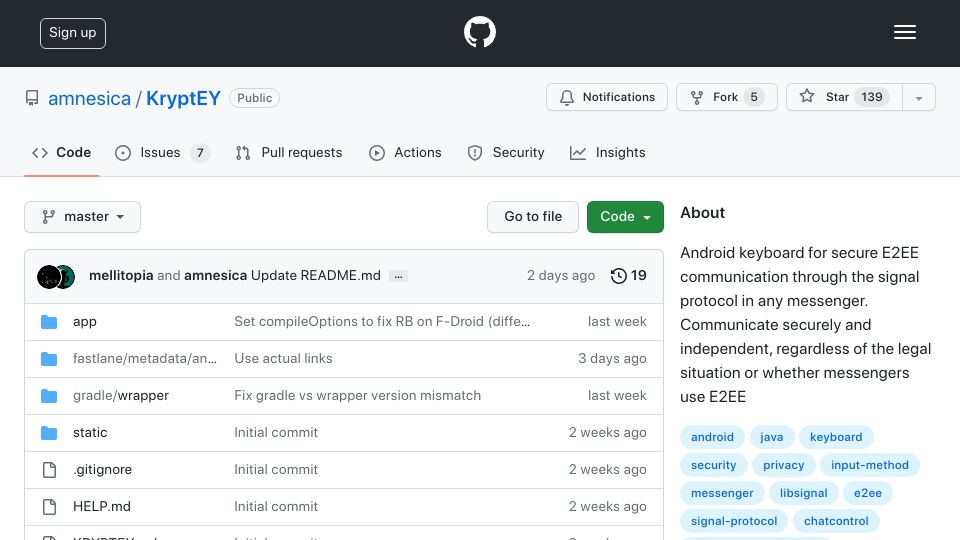Screen dimensions: 960x540
Task: Click the Issues count badge 7
Action: 200,152
